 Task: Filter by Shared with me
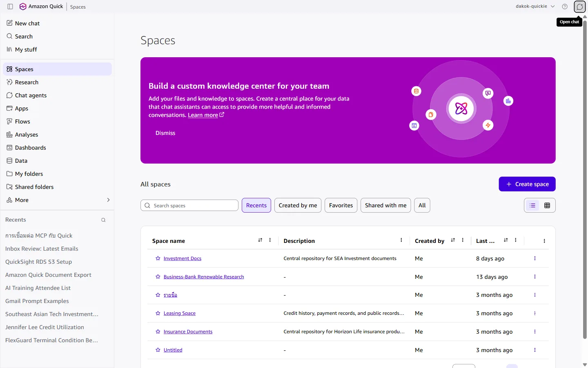(x=386, y=205)
